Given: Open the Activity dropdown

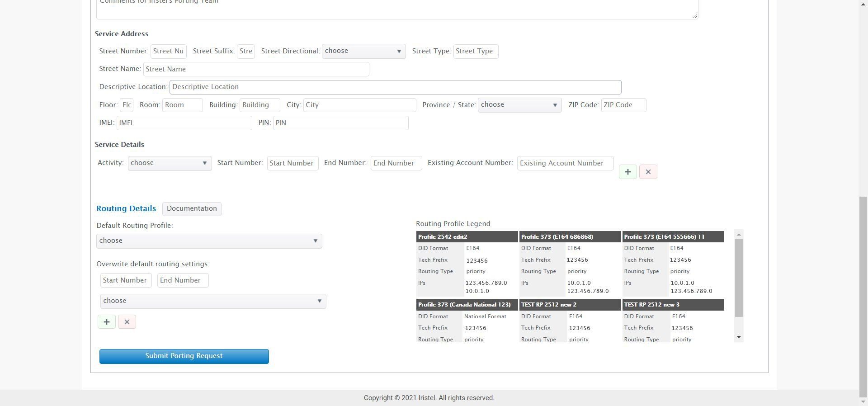Looking at the screenshot, I should pos(170,163).
